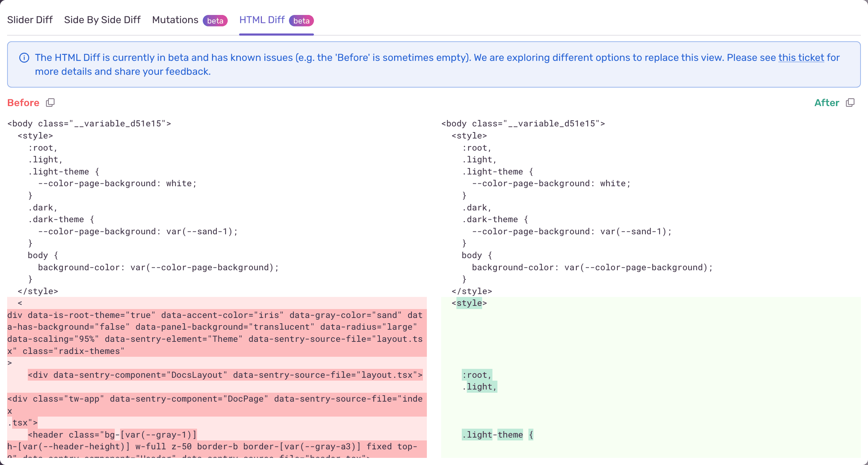This screenshot has height=465, width=868.
Task: Copy the After HTML code
Action: (x=851, y=103)
